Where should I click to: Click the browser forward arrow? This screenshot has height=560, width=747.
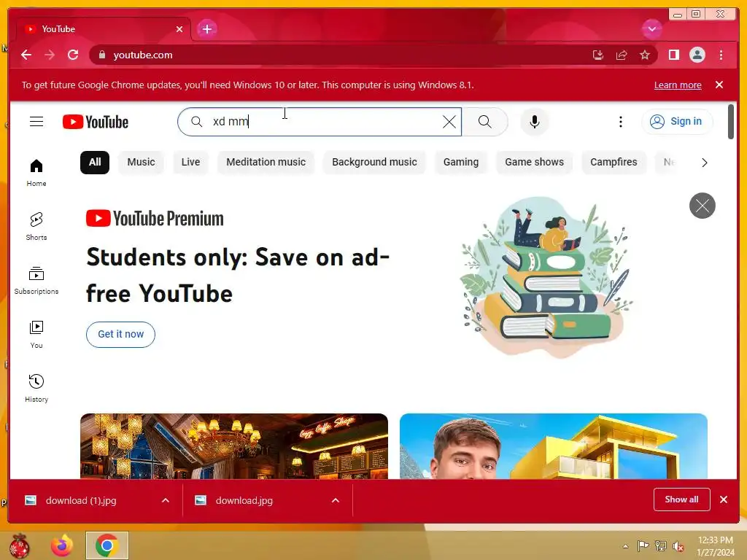coord(50,55)
